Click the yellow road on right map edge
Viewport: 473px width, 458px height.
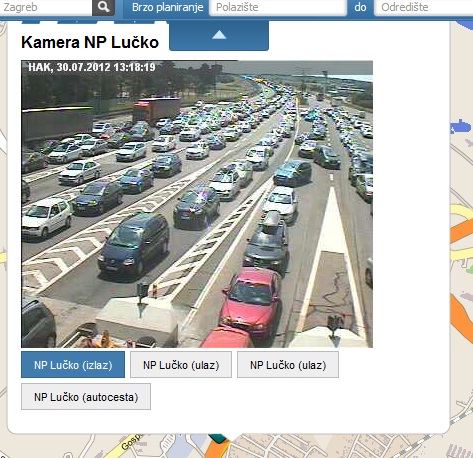(x=462, y=213)
